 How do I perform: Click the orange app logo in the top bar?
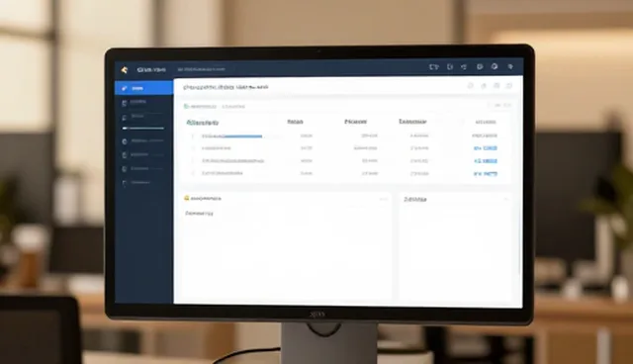click(125, 70)
